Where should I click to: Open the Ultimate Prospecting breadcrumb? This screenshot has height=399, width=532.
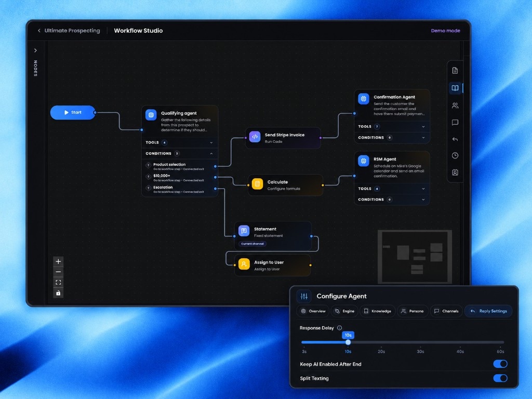(72, 31)
